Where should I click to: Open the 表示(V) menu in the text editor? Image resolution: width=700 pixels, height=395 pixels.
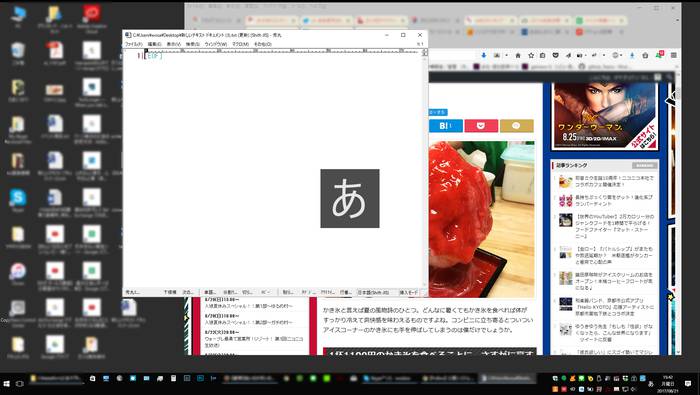174,44
